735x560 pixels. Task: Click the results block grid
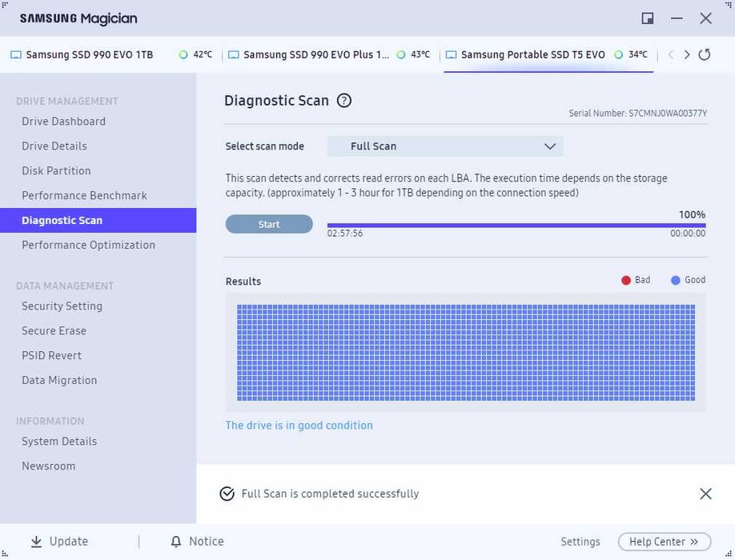(466, 353)
